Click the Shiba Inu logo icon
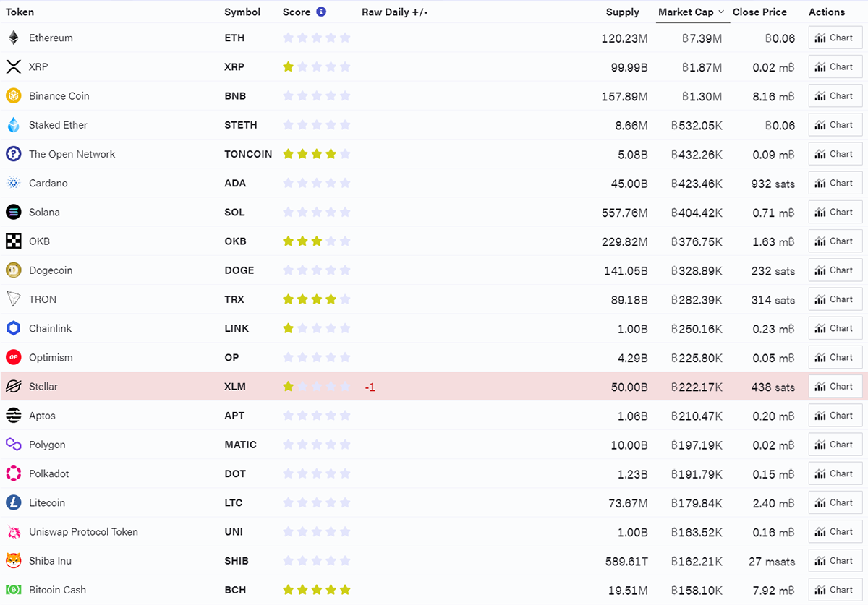 click(x=13, y=561)
